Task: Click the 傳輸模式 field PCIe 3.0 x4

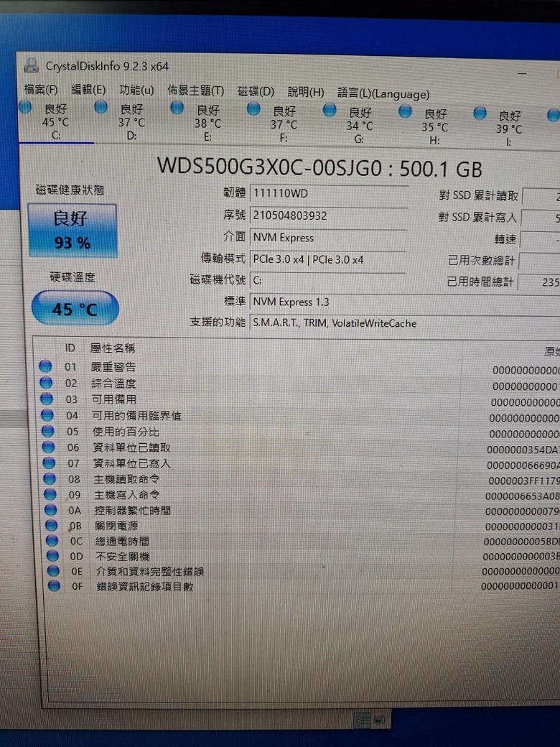Action: (327, 259)
